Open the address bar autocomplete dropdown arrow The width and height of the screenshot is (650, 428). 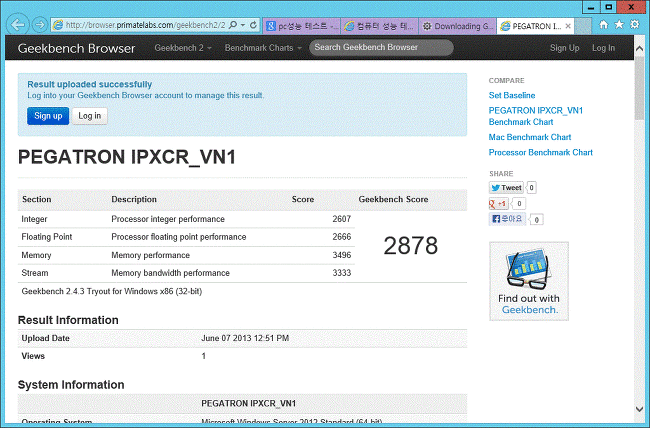[243, 25]
